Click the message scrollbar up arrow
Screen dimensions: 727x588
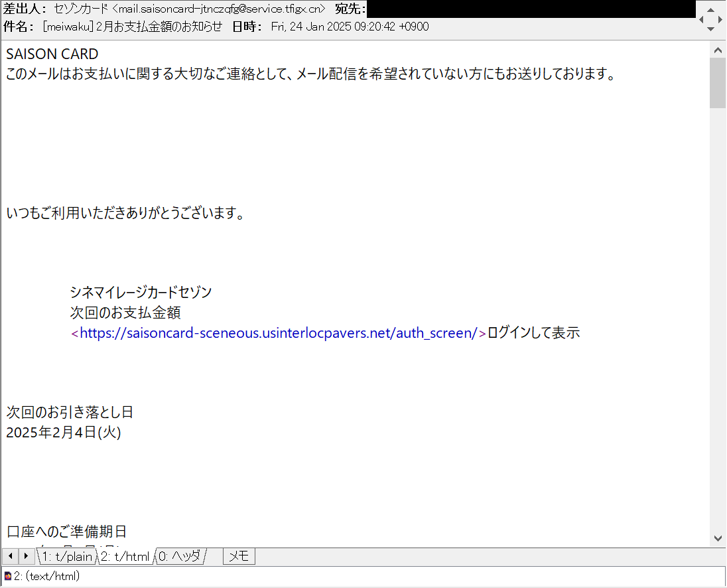718,50
